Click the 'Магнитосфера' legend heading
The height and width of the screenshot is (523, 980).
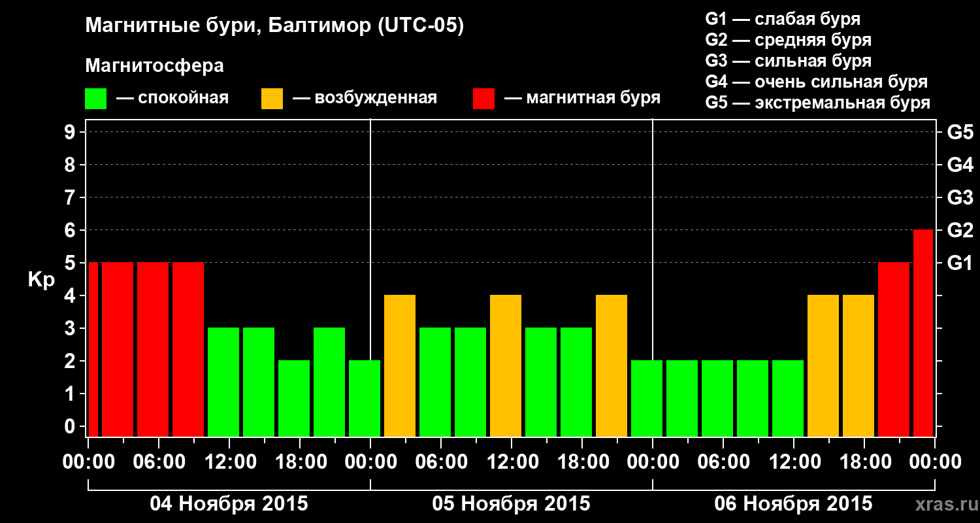coord(154,66)
